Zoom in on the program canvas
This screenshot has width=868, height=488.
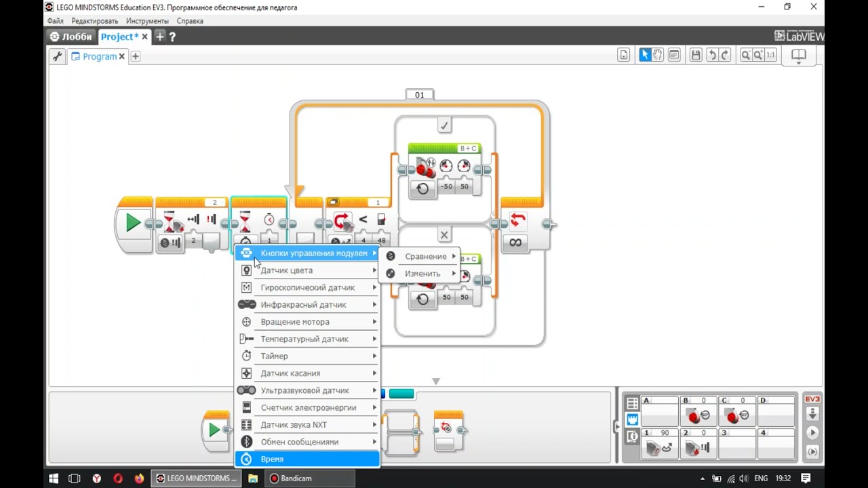click(x=758, y=56)
